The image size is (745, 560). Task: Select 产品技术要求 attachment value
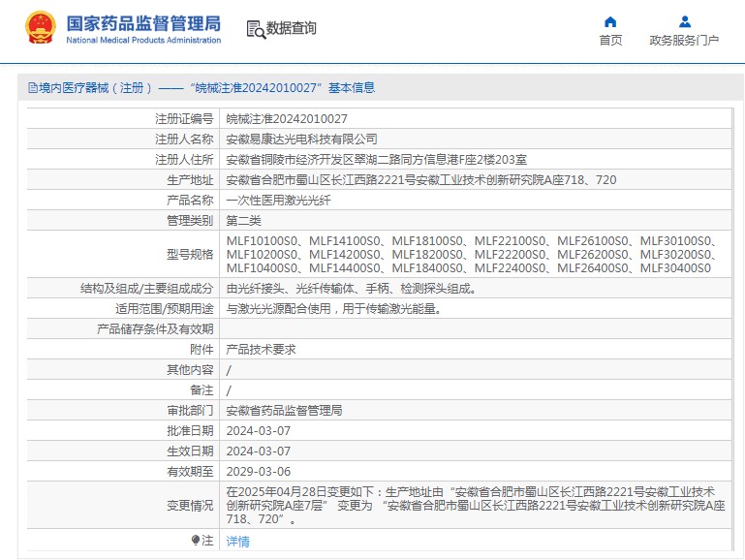coord(261,350)
